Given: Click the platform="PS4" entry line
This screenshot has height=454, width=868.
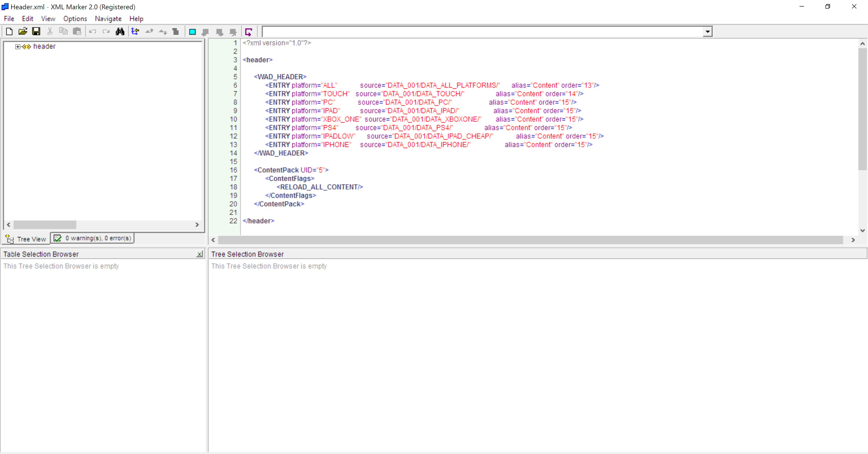Looking at the screenshot, I should click(418, 128).
